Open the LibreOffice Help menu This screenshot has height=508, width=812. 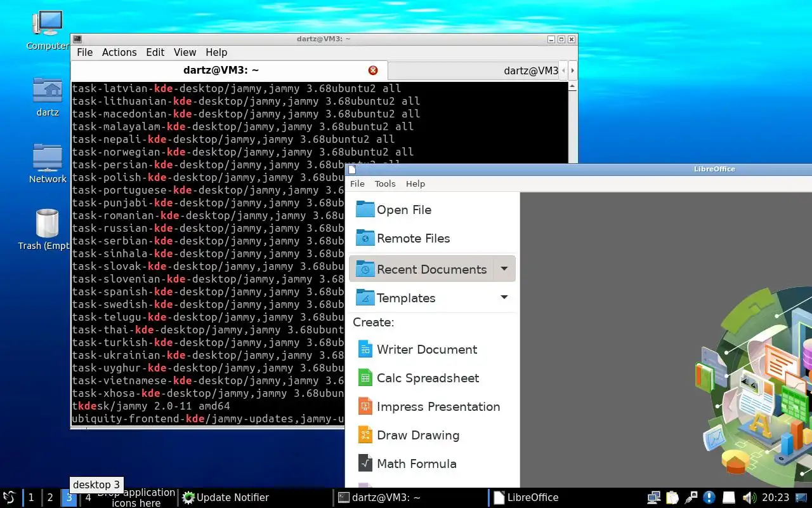coord(416,184)
